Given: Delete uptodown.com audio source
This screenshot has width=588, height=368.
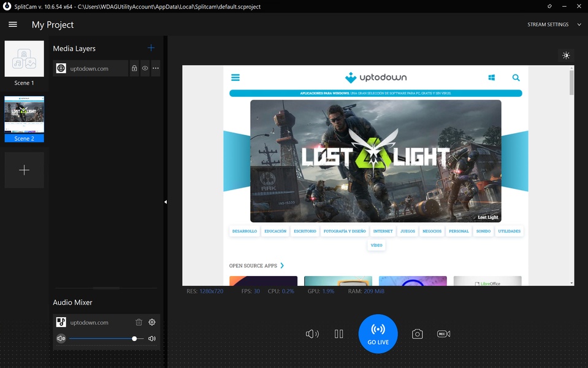Looking at the screenshot, I should pyautogui.click(x=139, y=323).
